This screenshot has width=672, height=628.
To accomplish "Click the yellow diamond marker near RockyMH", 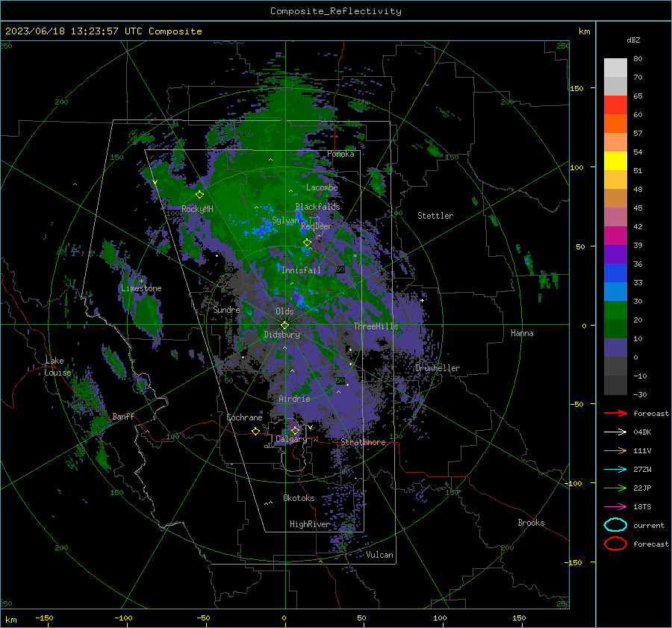I will [199, 195].
